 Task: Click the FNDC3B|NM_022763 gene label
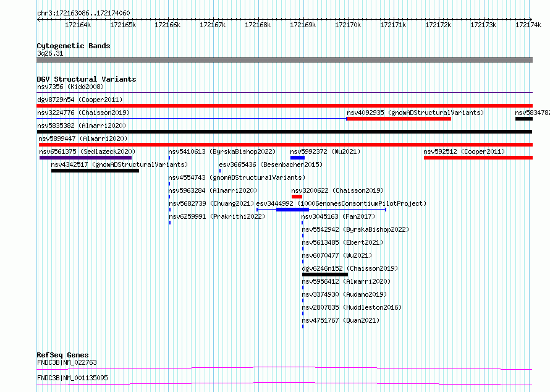click(67, 362)
